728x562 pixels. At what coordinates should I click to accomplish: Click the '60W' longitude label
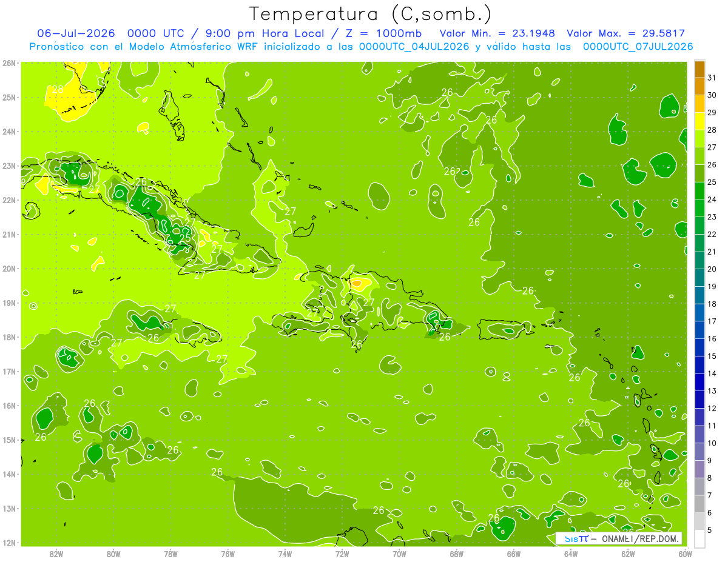coord(686,554)
